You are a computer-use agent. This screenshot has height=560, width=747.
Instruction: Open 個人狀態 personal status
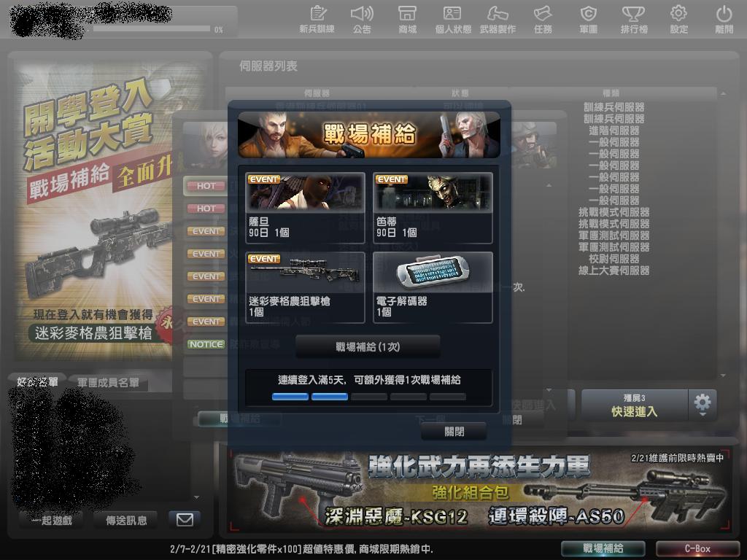pyautogui.click(x=452, y=19)
